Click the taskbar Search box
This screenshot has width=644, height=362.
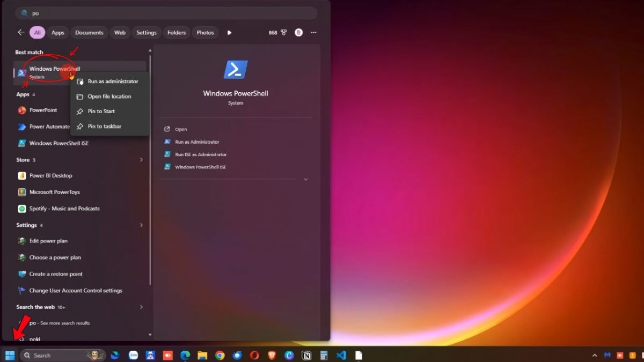[x=63, y=355]
